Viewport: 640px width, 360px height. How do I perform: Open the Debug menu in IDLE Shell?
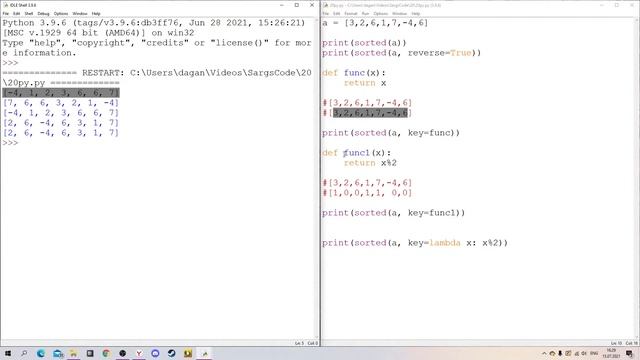click(x=43, y=13)
